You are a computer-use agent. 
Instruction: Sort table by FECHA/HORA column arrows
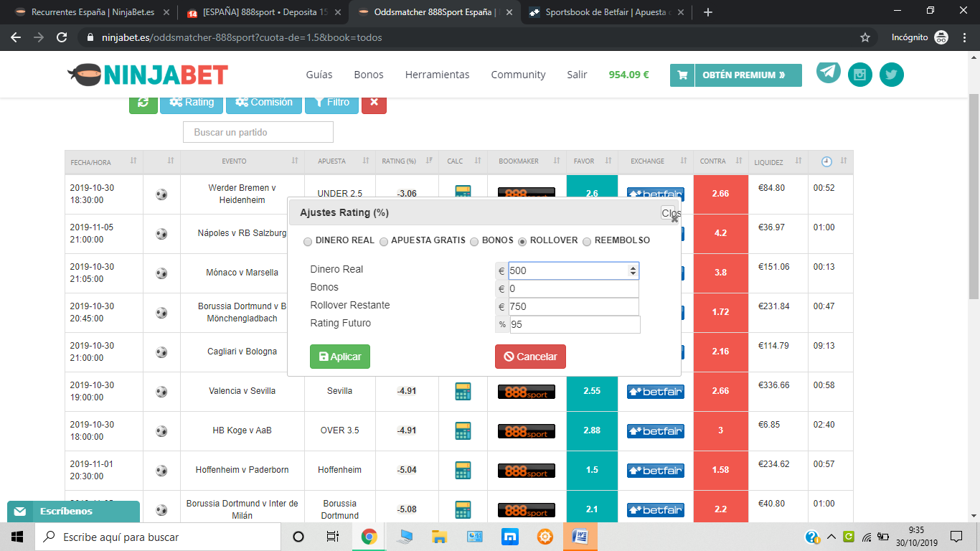[133, 161]
